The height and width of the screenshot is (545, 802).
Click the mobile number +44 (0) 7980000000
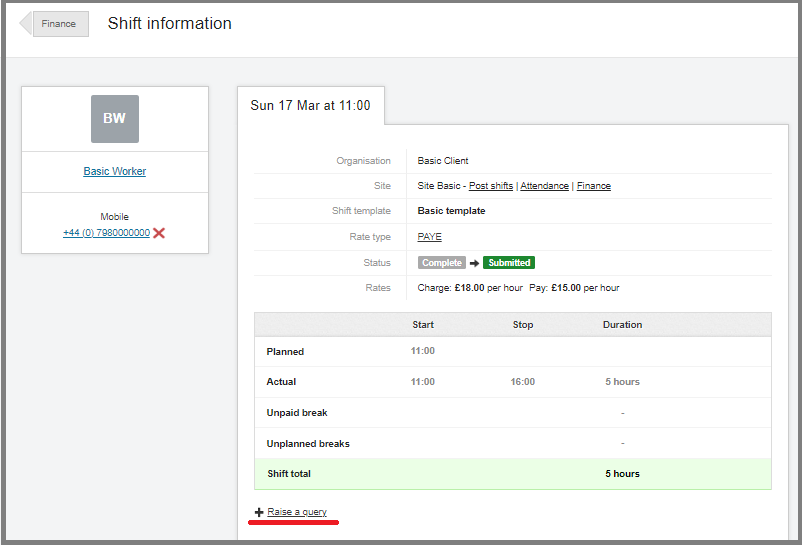click(106, 233)
